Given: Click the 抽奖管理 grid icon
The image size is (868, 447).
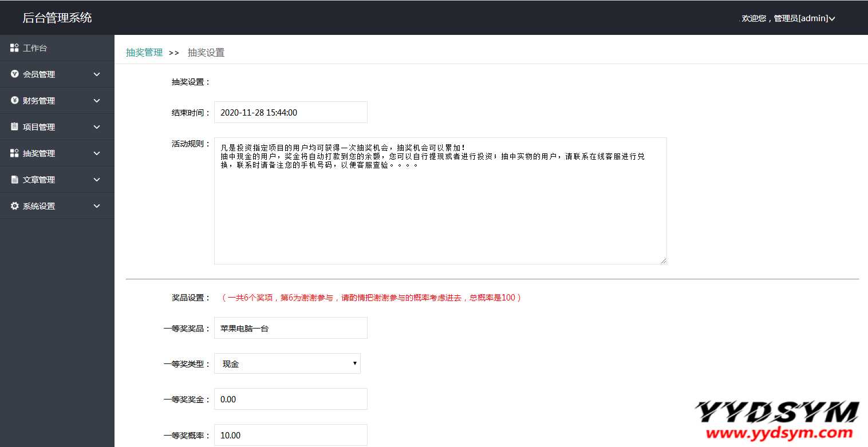Looking at the screenshot, I should point(15,153).
